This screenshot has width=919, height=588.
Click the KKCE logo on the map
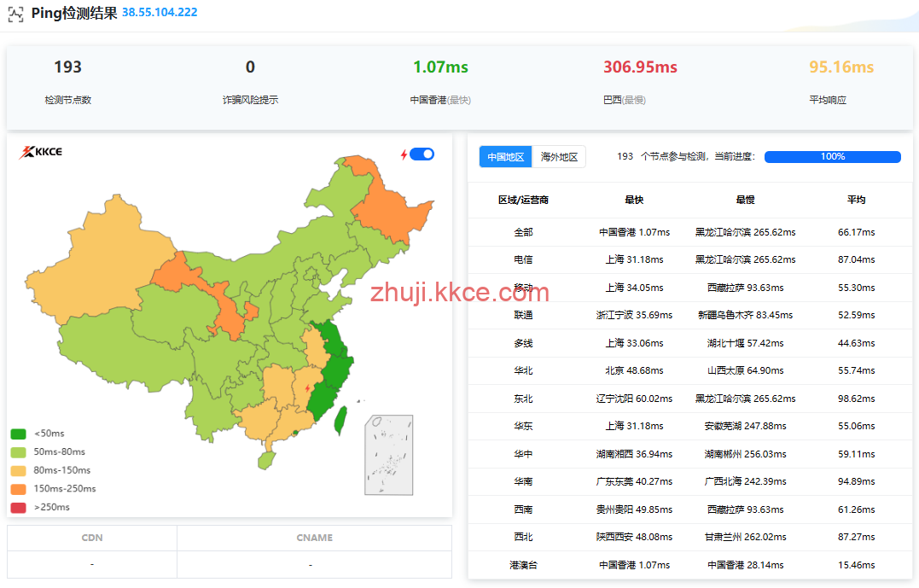pyautogui.click(x=41, y=153)
